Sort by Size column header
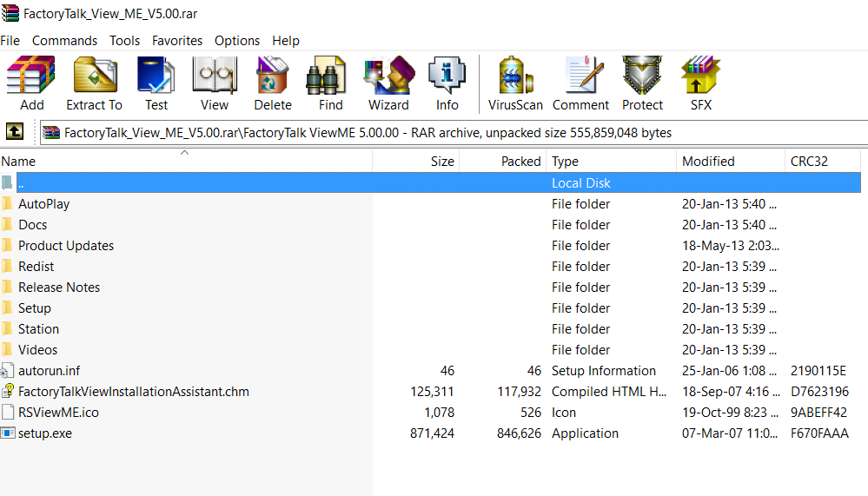 coord(415,161)
